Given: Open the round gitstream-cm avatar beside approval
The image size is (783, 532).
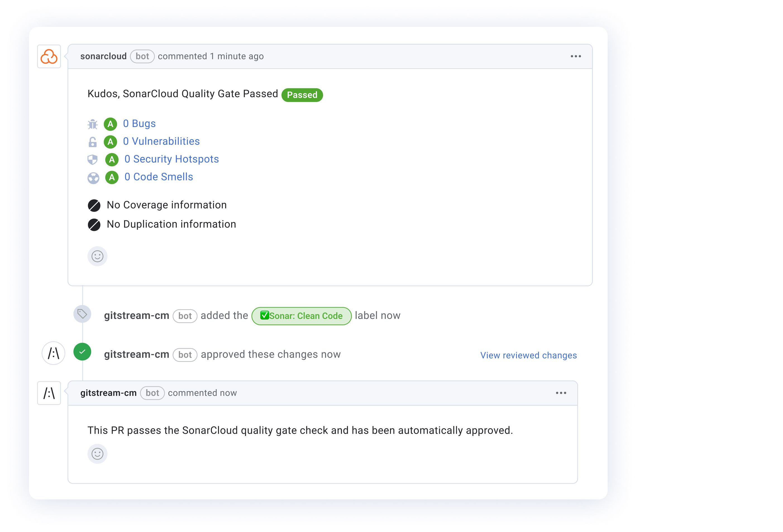Looking at the screenshot, I should pyautogui.click(x=53, y=353).
